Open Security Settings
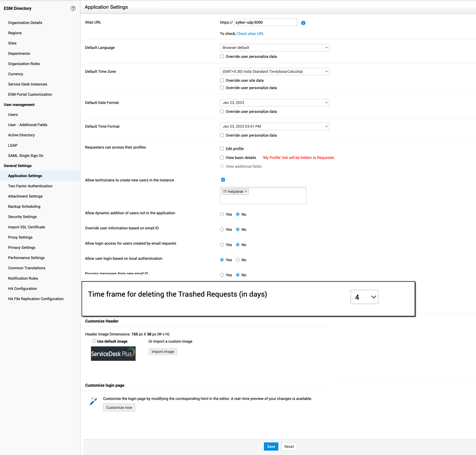 coord(22,217)
